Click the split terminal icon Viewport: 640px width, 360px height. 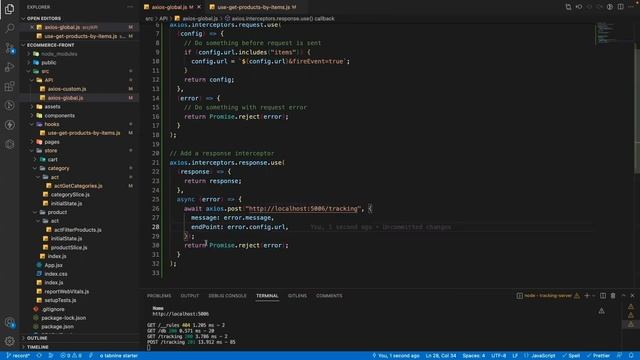pos(603,296)
